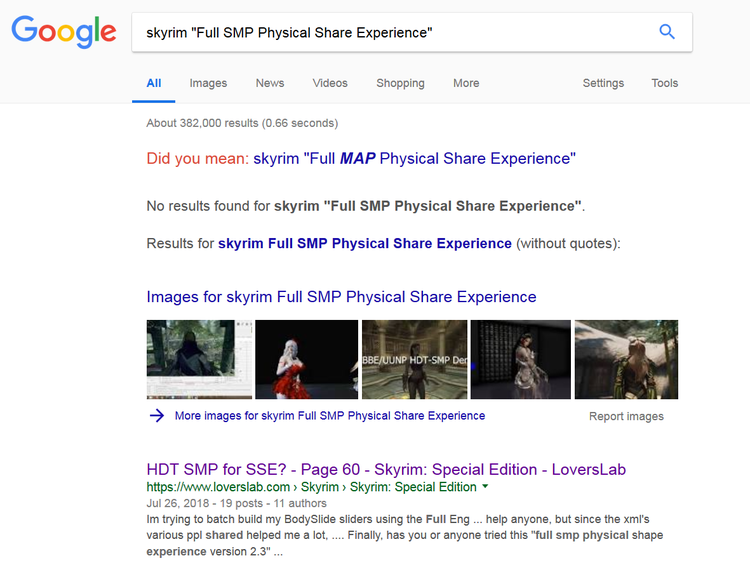Switch to the News tab

point(270,83)
